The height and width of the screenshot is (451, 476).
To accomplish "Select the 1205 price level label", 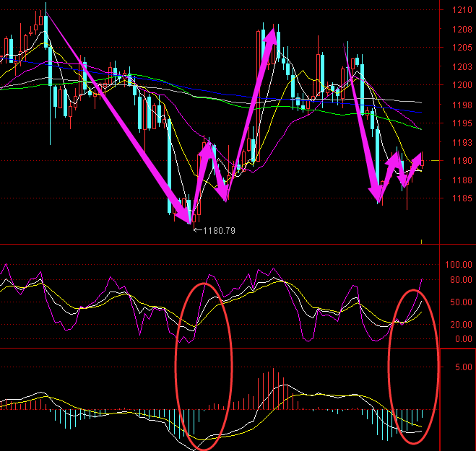I will 462,48.
